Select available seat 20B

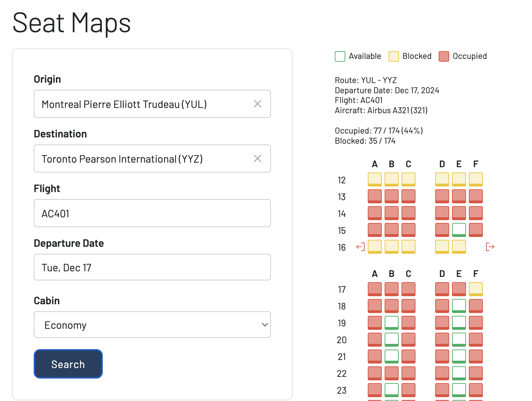point(392,339)
